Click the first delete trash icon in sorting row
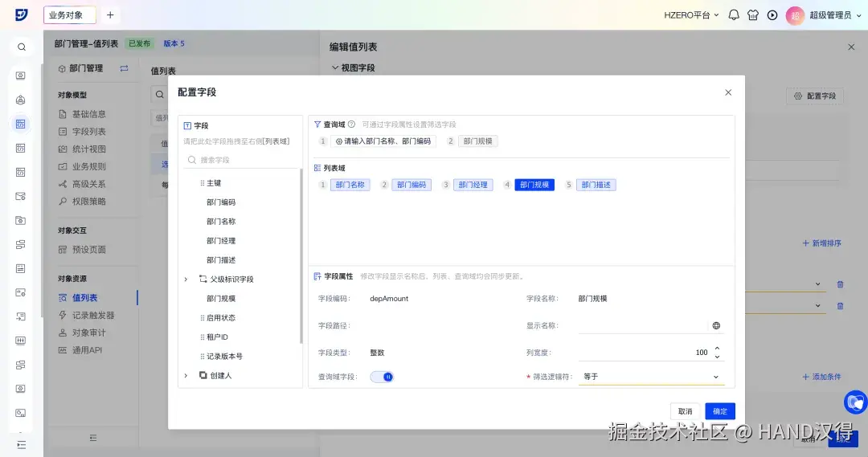 [x=840, y=284]
